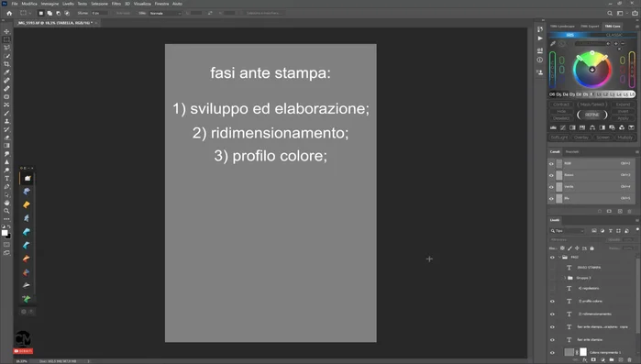
Task: Click the Contract button in TK panel
Action: tap(561, 105)
